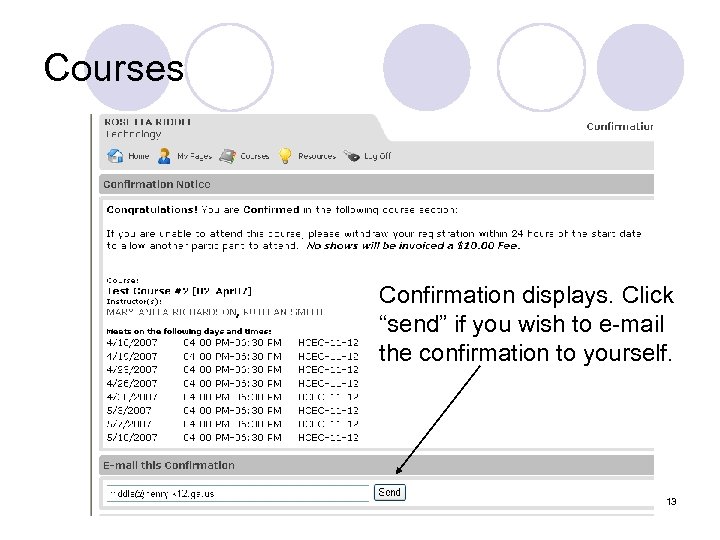Viewport: 720px width, 540px height.
Task: Select the 5/10/2007 meeting date row
Action: click(232, 438)
